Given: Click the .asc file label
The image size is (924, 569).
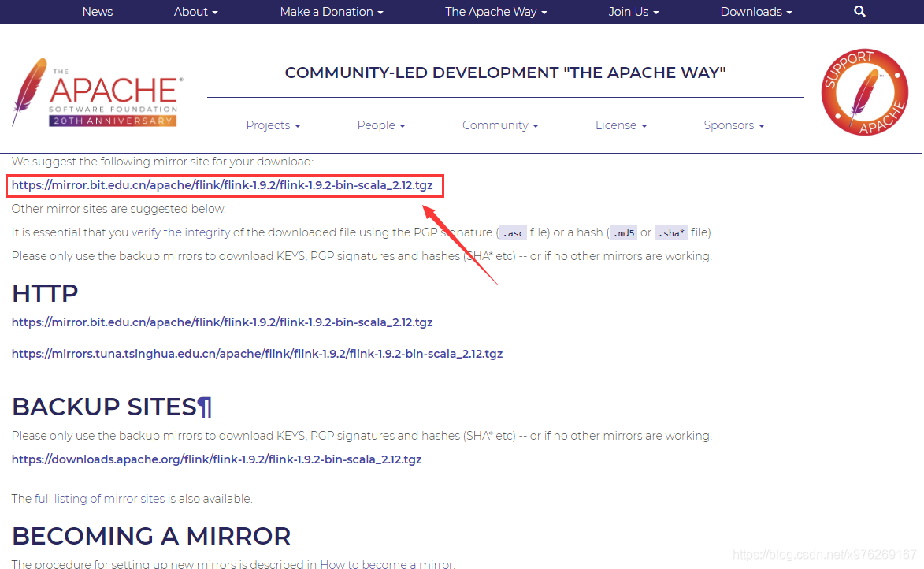Looking at the screenshot, I should pyautogui.click(x=514, y=233).
